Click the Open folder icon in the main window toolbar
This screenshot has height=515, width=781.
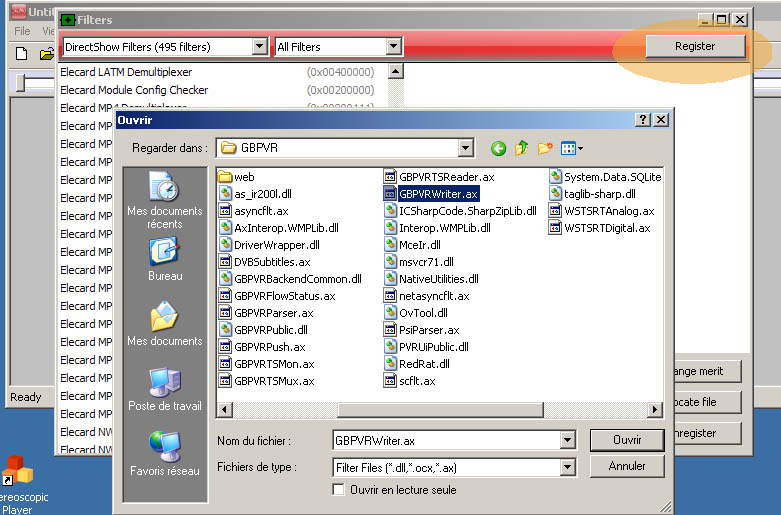point(46,53)
